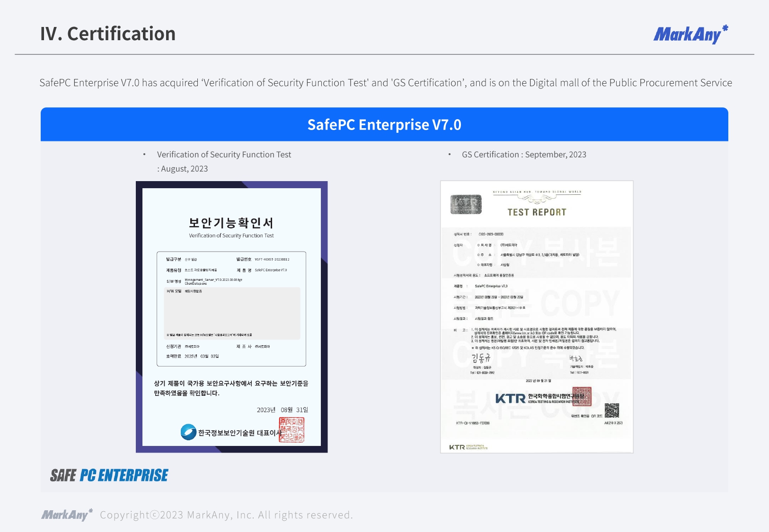Click the silver hologram sticker on the test report
The width and height of the screenshot is (769, 532).
[466, 204]
